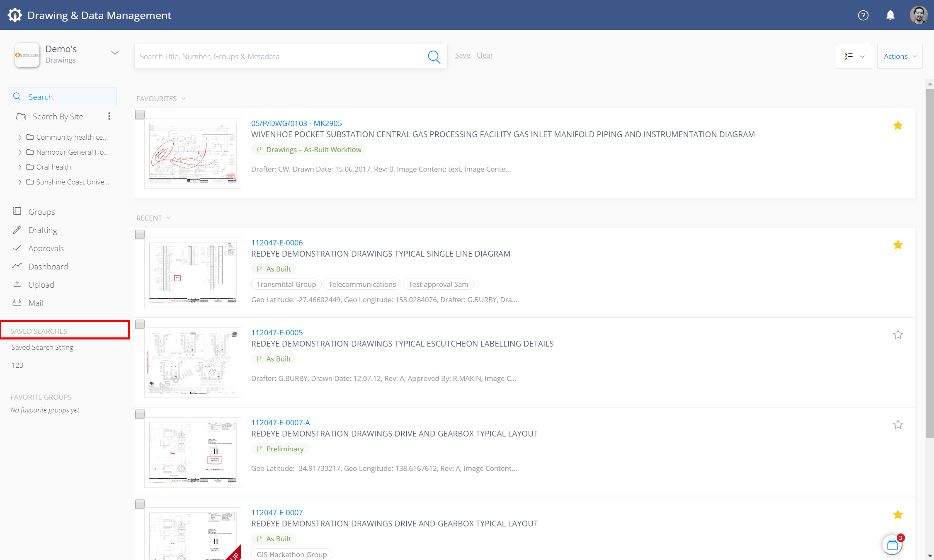Favourite star for drawing 112047-E-0005
This screenshot has width=934, height=560.
pos(898,335)
